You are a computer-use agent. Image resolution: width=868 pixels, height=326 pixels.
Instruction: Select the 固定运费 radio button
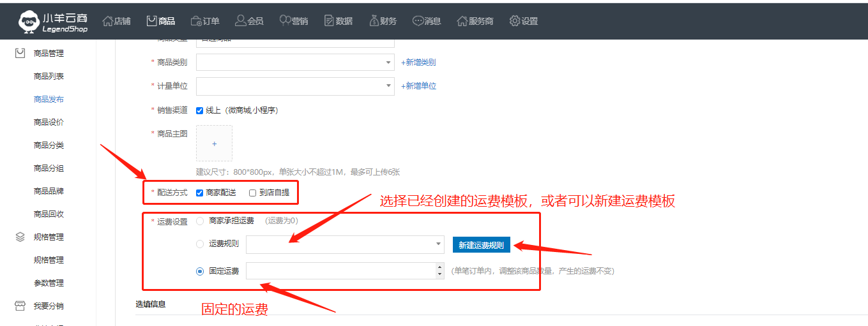tap(200, 271)
